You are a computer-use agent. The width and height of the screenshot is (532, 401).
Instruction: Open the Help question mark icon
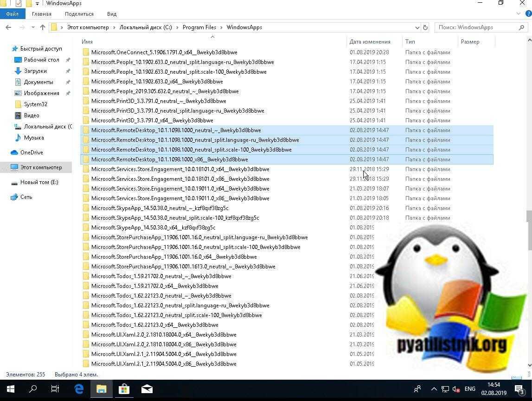point(528,14)
